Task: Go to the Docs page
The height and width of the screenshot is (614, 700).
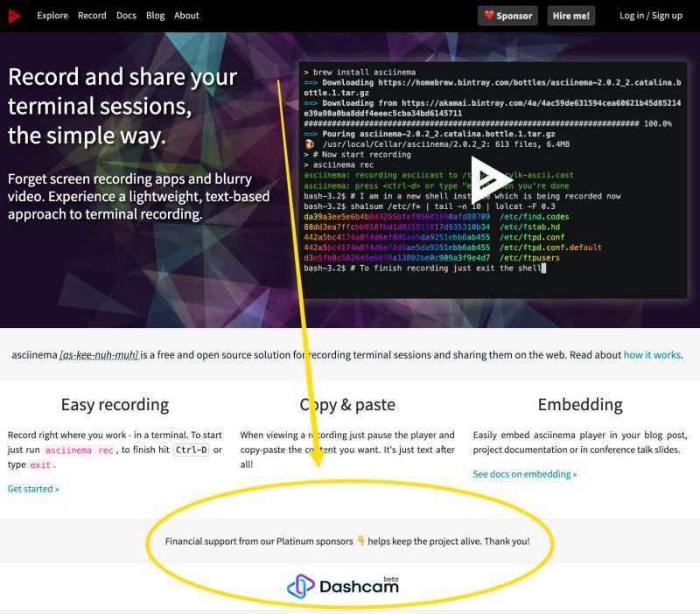Action: click(x=126, y=16)
